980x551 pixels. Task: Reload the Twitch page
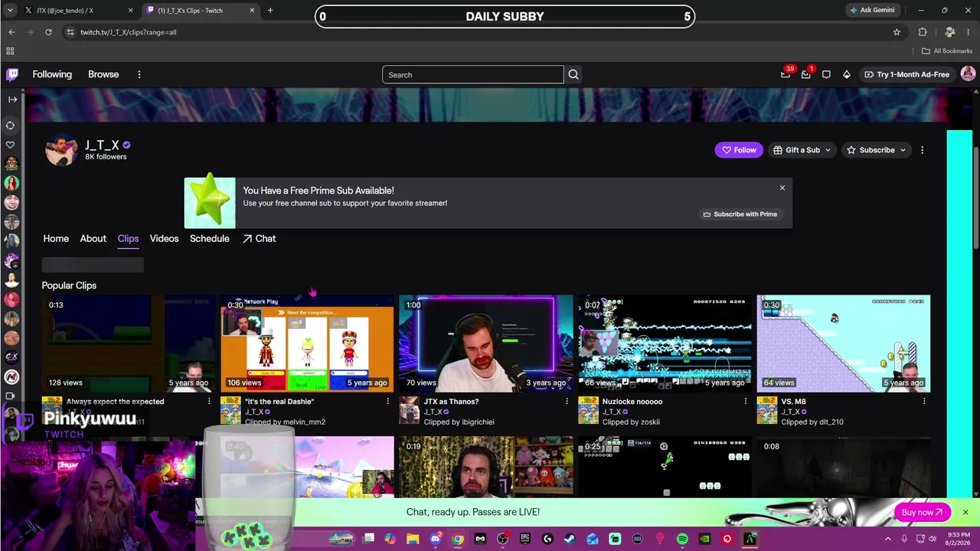(x=48, y=32)
